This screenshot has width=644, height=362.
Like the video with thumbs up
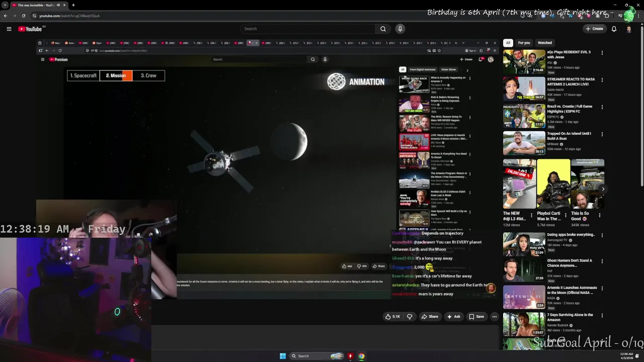click(x=393, y=317)
